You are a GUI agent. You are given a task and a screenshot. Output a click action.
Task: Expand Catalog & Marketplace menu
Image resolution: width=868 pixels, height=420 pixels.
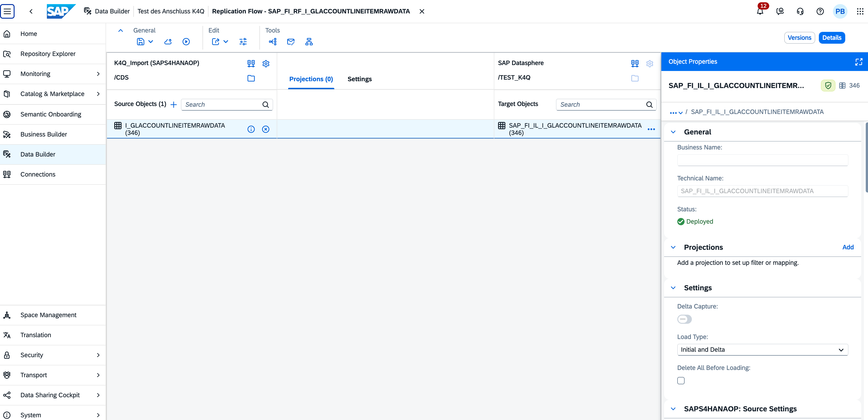[98, 94]
